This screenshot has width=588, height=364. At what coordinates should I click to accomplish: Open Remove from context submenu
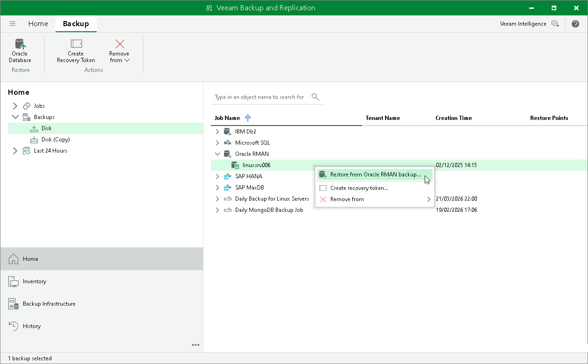coord(375,199)
